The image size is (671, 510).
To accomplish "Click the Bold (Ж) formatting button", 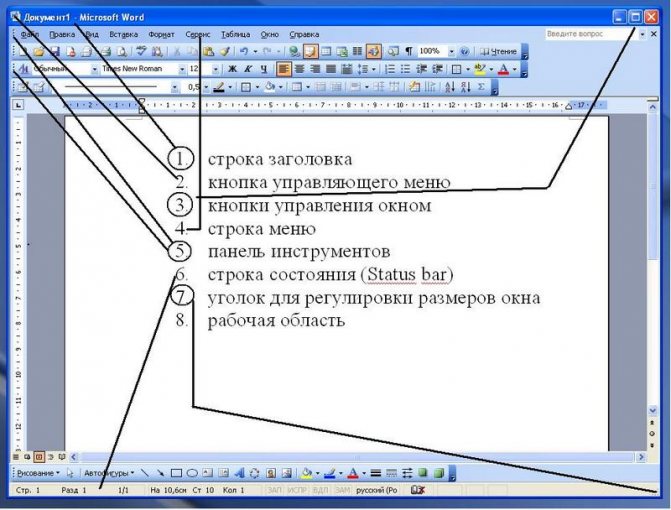I will [x=230, y=69].
